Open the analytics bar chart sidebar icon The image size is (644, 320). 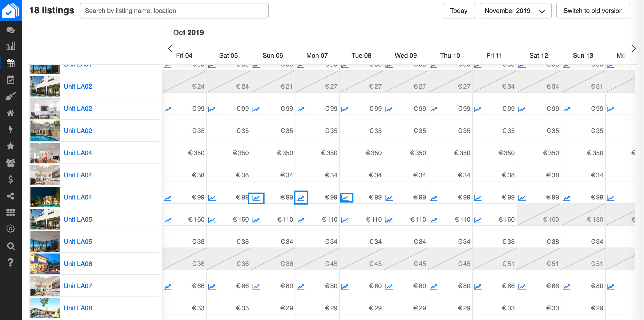click(x=10, y=46)
